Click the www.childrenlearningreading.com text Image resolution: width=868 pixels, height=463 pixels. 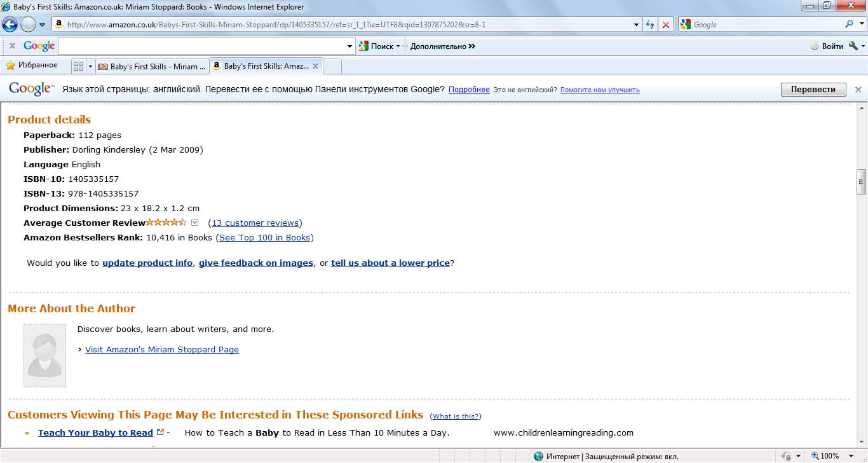tap(564, 432)
